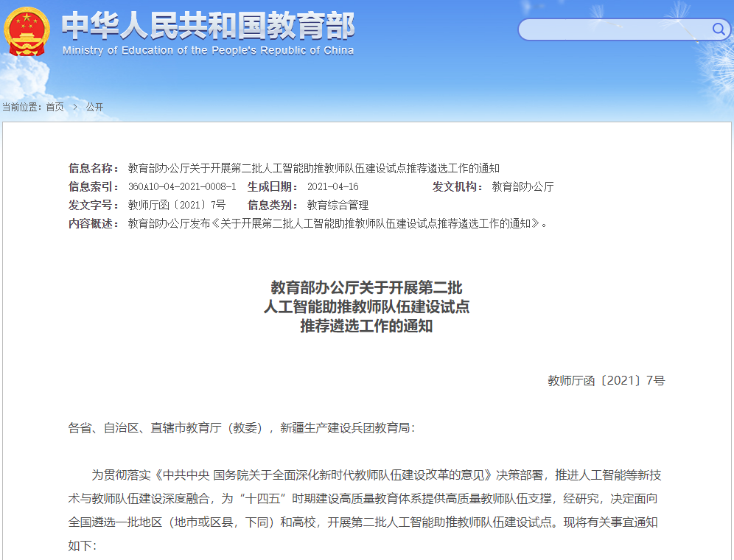Click the 当前位置 breadcrumb label
This screenshot has width=734, height=560.
22,106
